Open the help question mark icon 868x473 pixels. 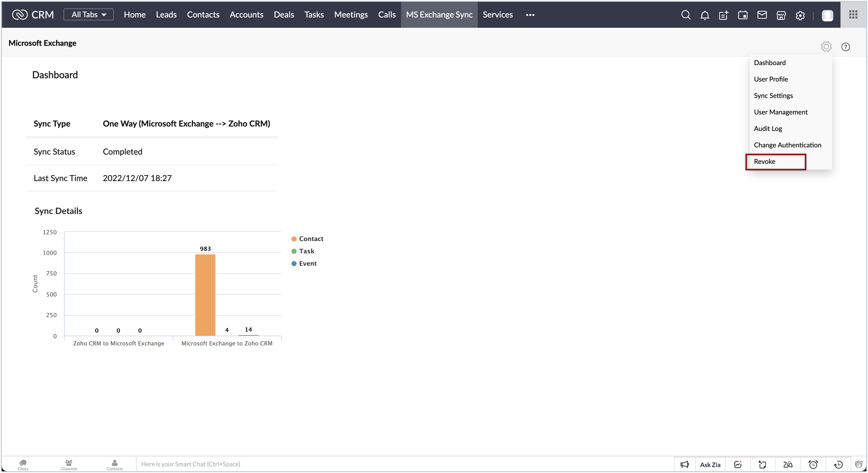coord(845,47)
